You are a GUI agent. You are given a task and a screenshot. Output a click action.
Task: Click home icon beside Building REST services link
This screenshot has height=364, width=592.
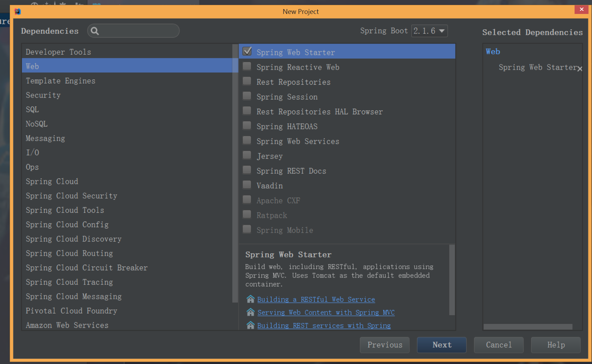tap(251, 325)
